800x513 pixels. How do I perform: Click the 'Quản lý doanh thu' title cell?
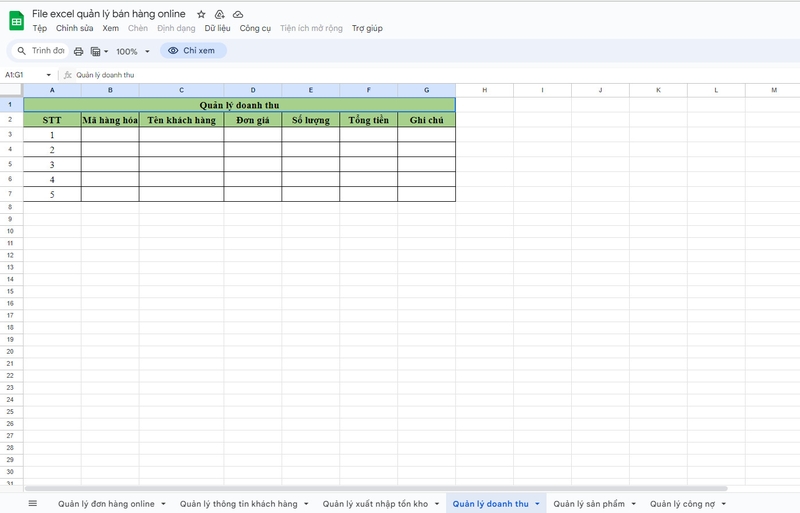(239, 105)
